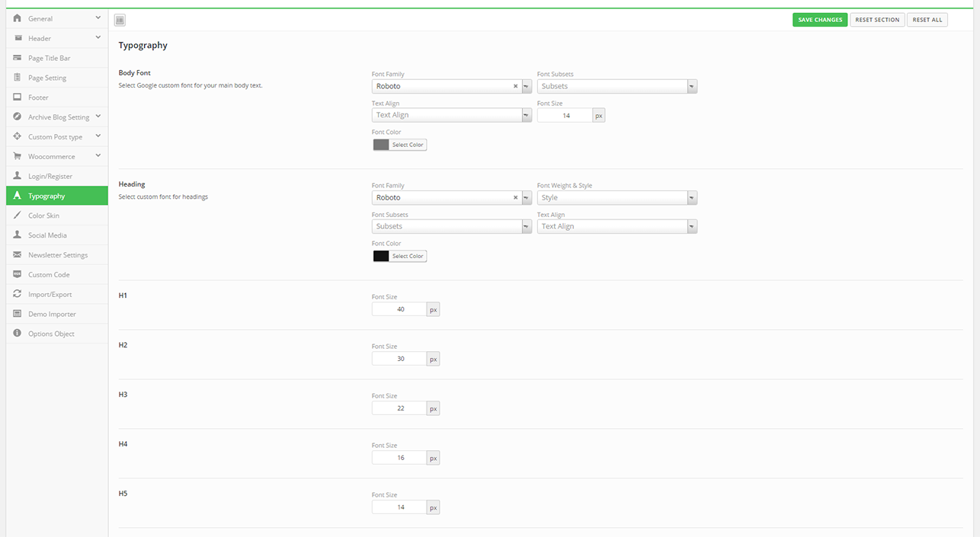
Task: Click the expand-all sections icon at top left
Action: coord(120,20)
